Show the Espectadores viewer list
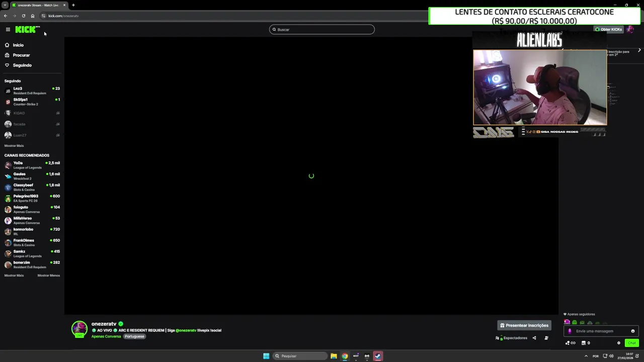This screenshot has height=362, width=644. (x=512, y=338)
